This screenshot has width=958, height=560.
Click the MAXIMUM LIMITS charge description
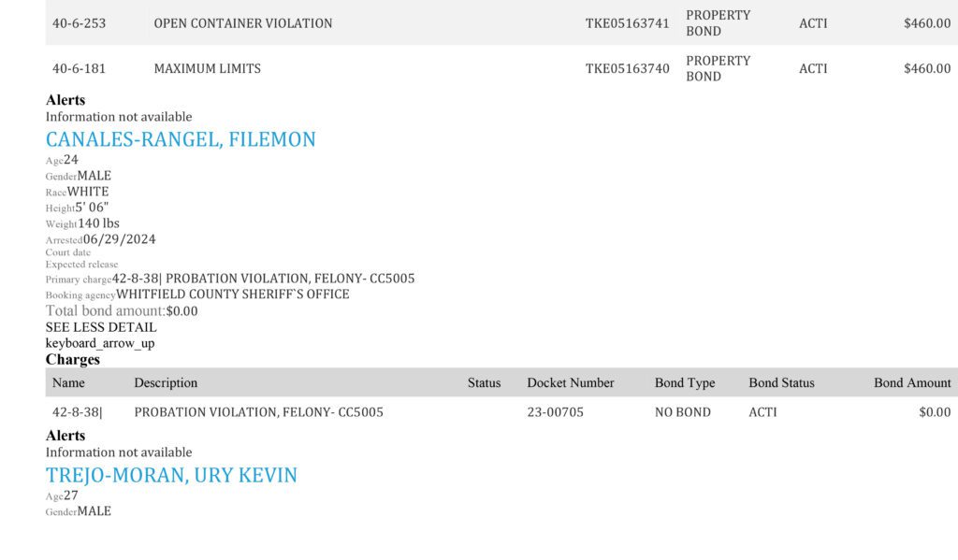coord(207,68)
